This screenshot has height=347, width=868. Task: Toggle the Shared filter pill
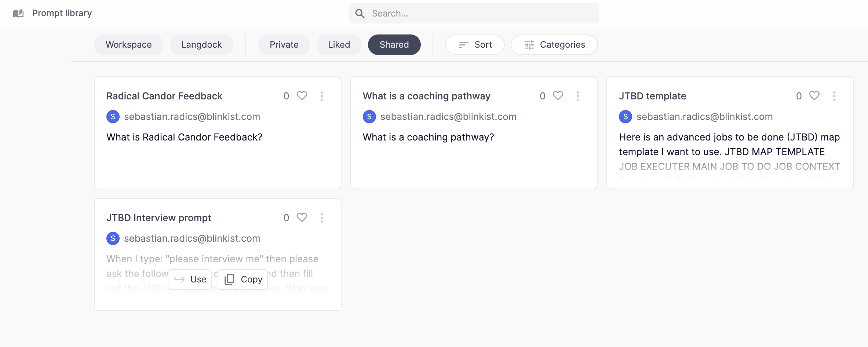coord(394,44)
